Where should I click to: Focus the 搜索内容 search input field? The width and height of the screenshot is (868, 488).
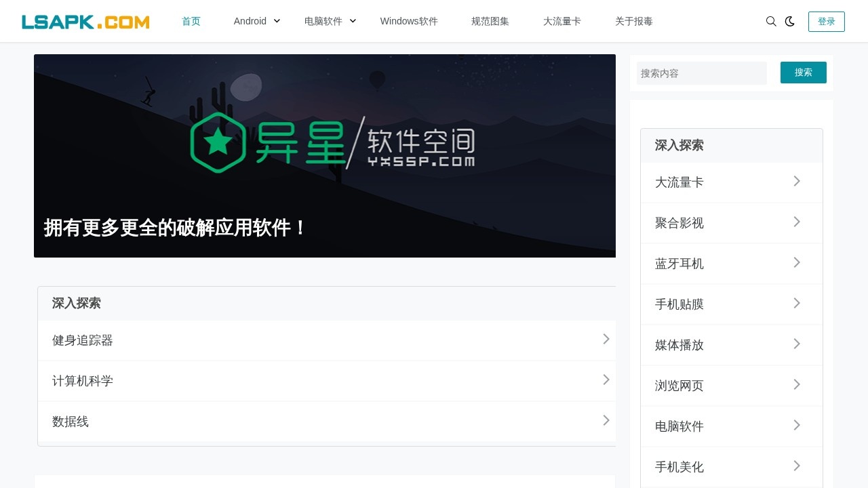click(702, 73)
